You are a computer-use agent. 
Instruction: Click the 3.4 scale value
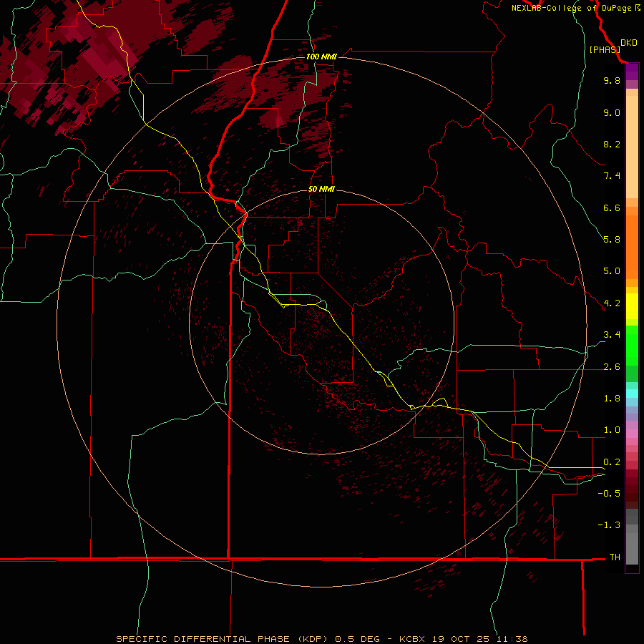pos(612,335)
